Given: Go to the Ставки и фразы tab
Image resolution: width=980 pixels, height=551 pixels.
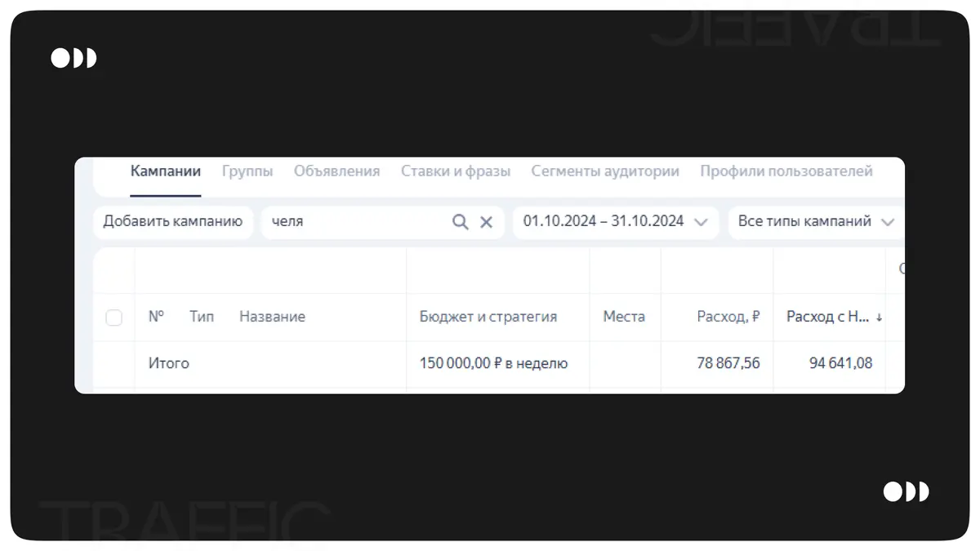Looking at the screenshot, I should 455,171.
